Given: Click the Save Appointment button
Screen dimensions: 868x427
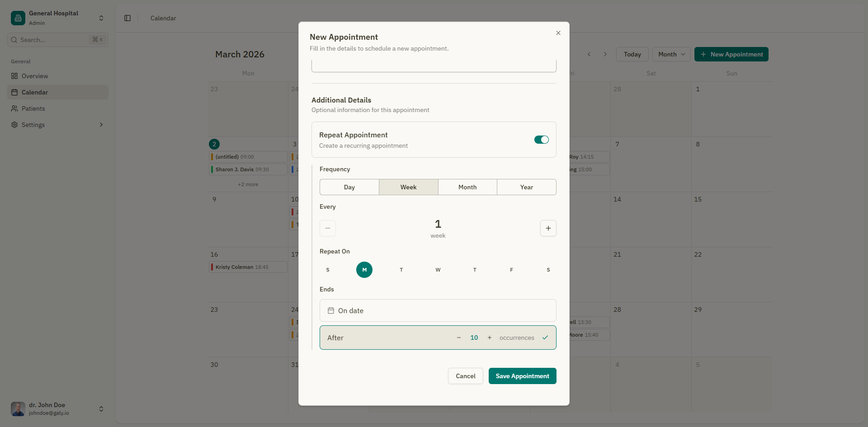Looking at the screenshot, I should pos(522,375).
